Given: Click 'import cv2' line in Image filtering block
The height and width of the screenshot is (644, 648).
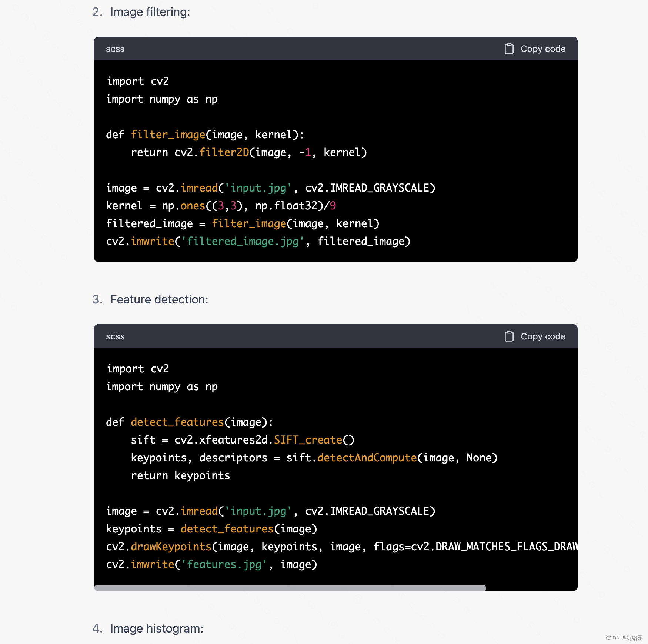Looking at the screenshot, I should (x=138, y=81).
